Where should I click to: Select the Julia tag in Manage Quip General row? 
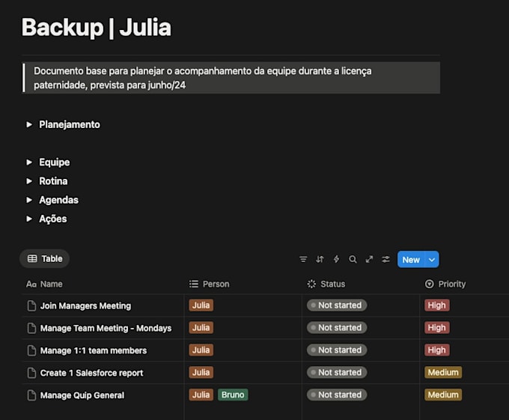click(x=201, y=395)
